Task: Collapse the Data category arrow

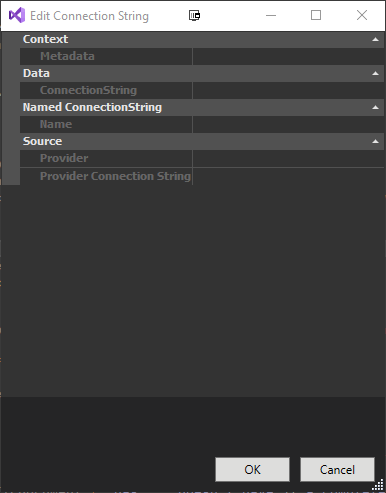Action: coord(375,73)
